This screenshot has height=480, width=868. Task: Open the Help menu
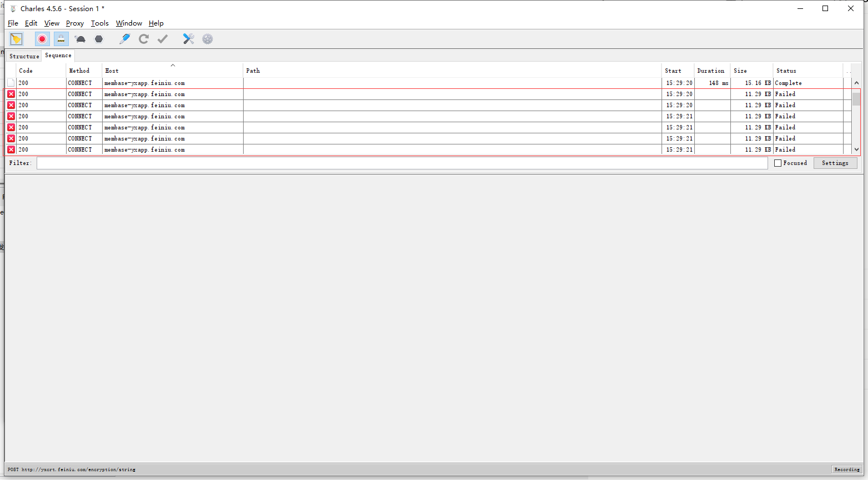coord(156,23)
